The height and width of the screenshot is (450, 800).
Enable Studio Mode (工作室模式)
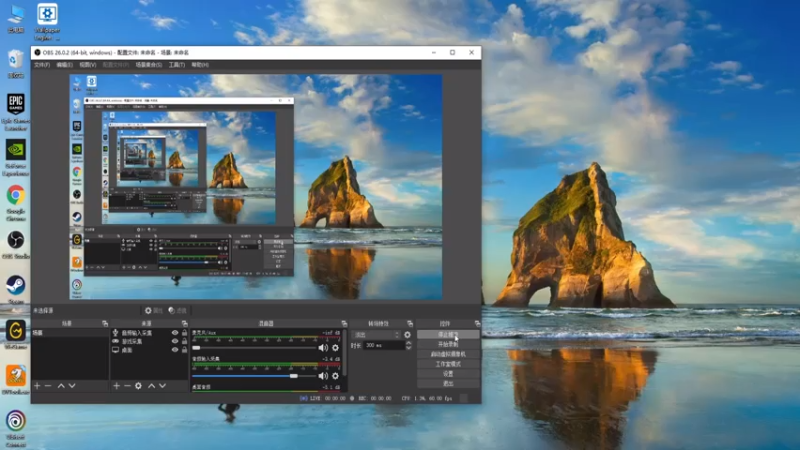click(x=448, y=364)
